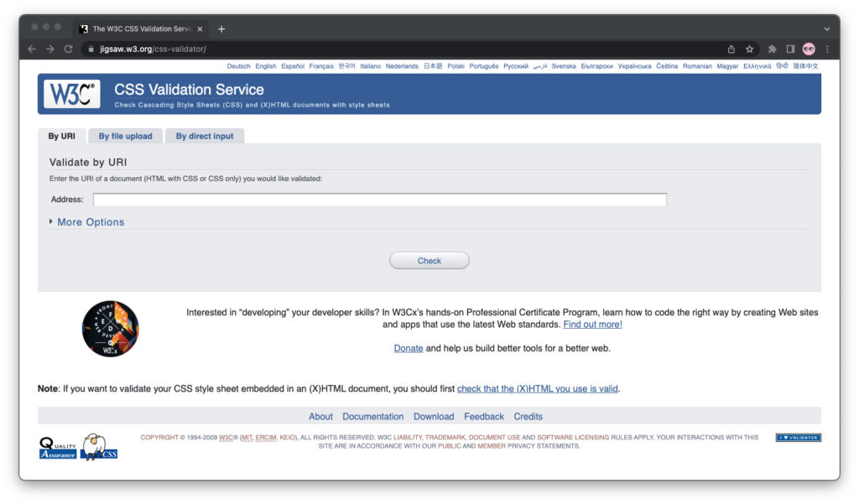This screenshot has width=859, height=504.
Task: Switch language to Nederlands
Action: coord(402,66)
